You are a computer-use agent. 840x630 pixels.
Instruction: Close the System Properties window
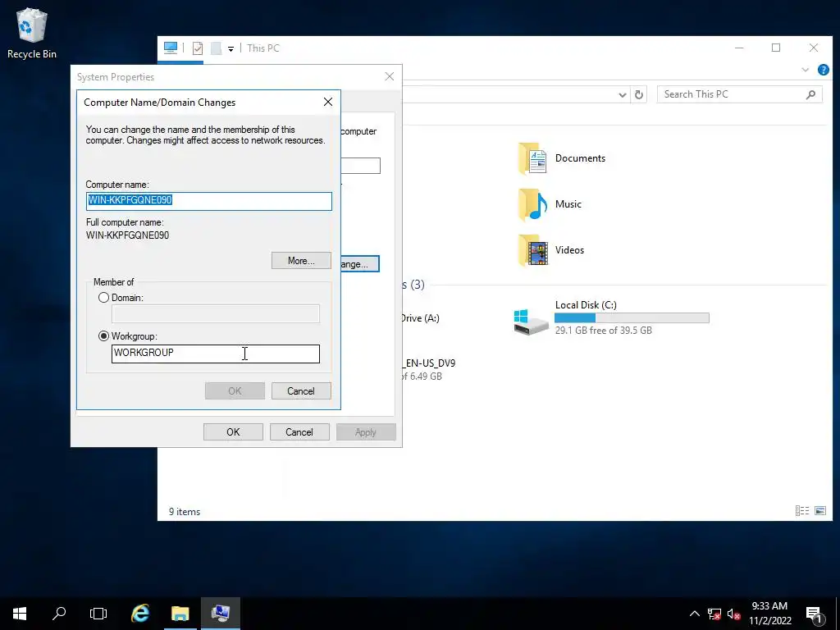390,76
